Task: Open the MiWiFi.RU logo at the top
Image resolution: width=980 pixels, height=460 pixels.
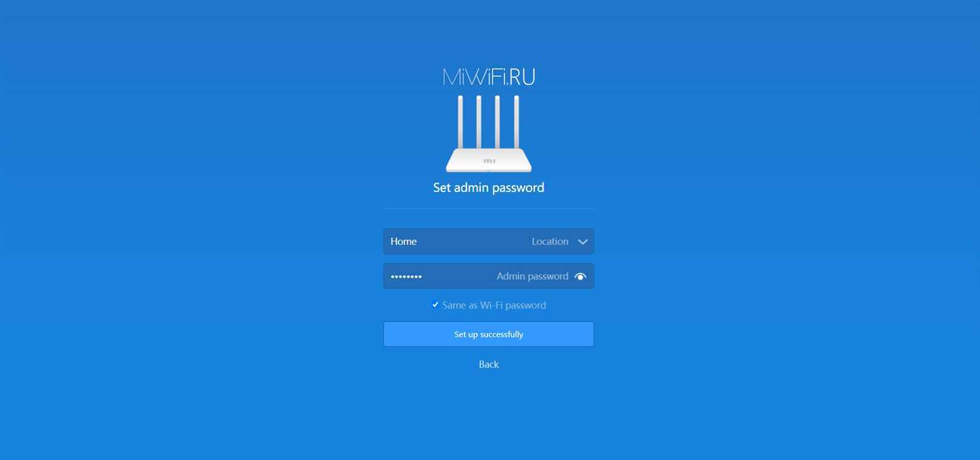Action: [x=489, y=77]
